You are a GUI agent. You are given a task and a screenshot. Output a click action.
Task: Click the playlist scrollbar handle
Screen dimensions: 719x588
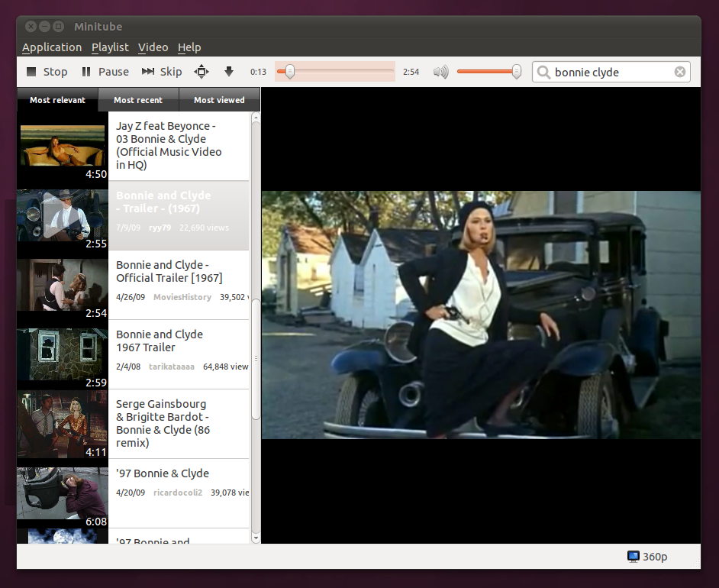(x=256, y=359)
